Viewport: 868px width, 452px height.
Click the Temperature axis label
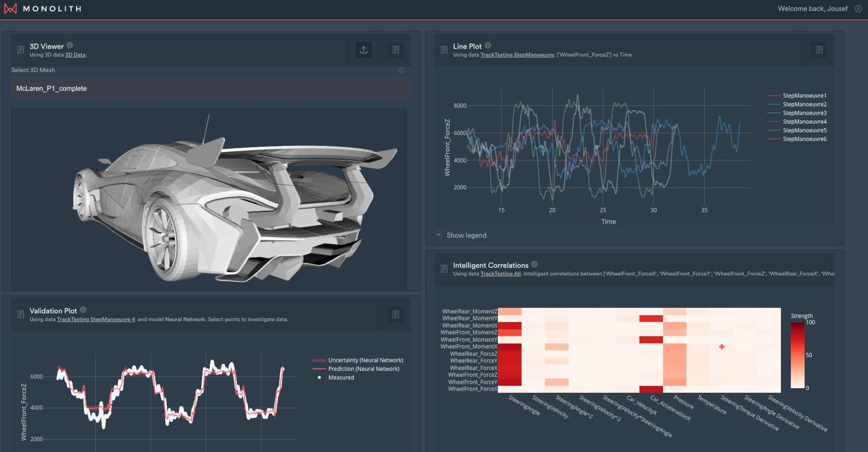coord(712,405)
